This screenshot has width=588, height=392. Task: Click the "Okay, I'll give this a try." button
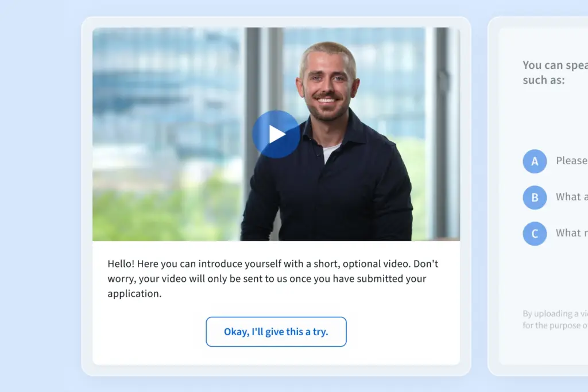[276, 332]
